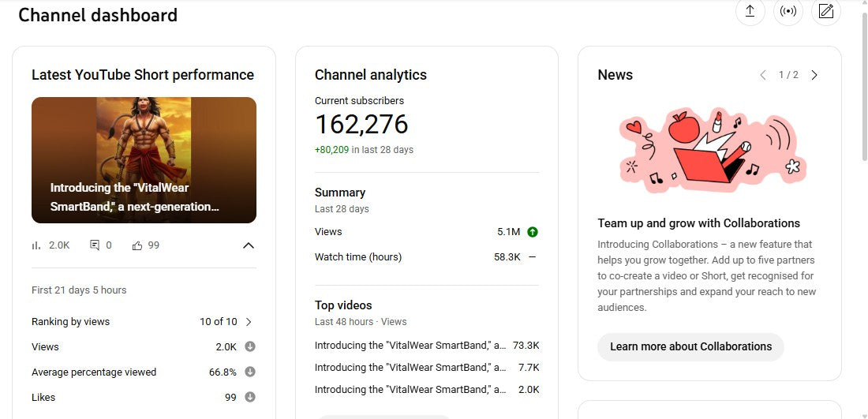The width and height of the screenshot is (868, 419).
Task: Go to next News card
Action: point(814,75)
